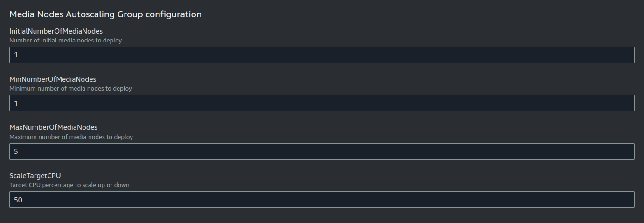Viewport: 644px width, 223px height.
Task: Click the ScaleTargetCPU label
Action: [x=35, y=176]
